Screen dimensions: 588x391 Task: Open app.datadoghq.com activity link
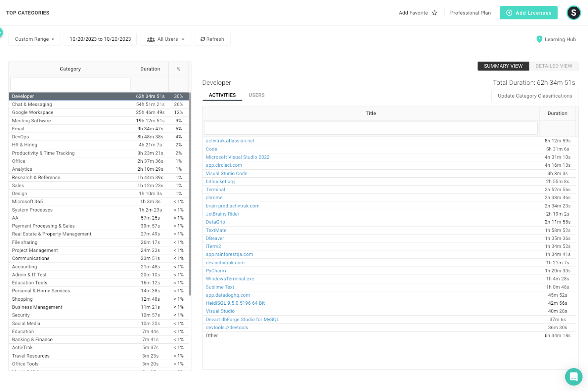tap(228, 295)
